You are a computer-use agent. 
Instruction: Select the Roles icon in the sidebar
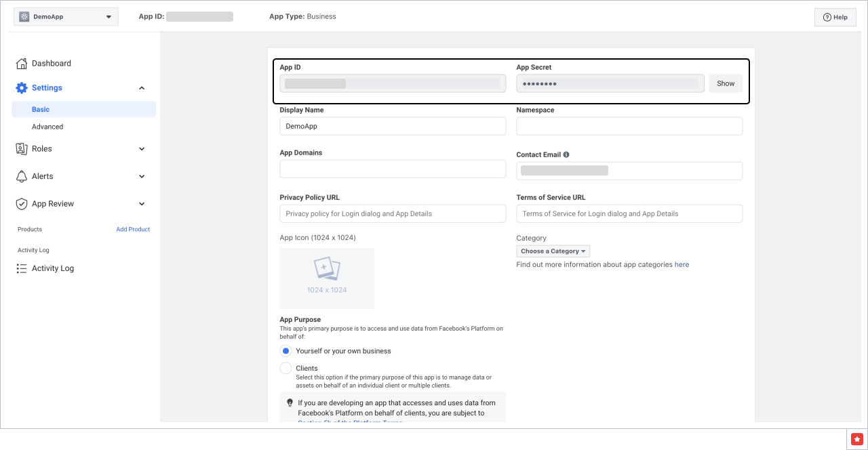pyautogui.click(x=21, y=148)
